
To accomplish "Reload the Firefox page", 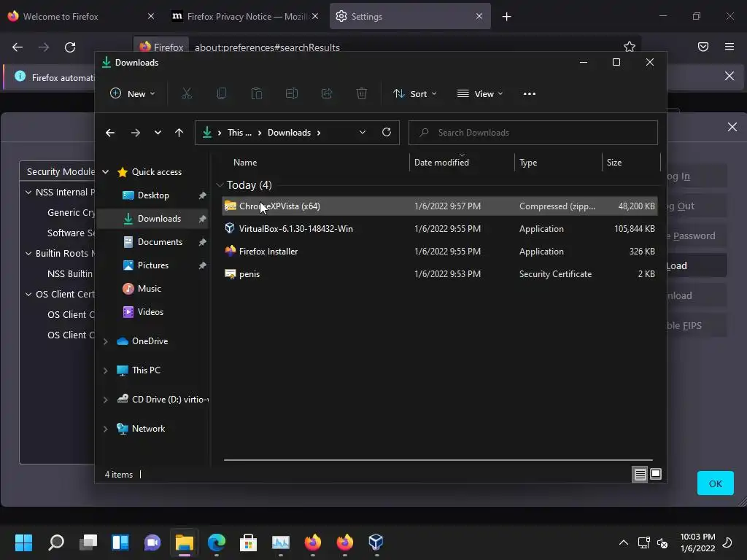I will point(70,47).
